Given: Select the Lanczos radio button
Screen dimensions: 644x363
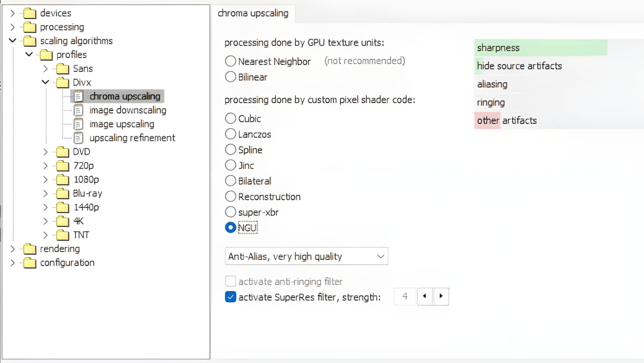Looking at the screenshot, I should click(231, 134).
